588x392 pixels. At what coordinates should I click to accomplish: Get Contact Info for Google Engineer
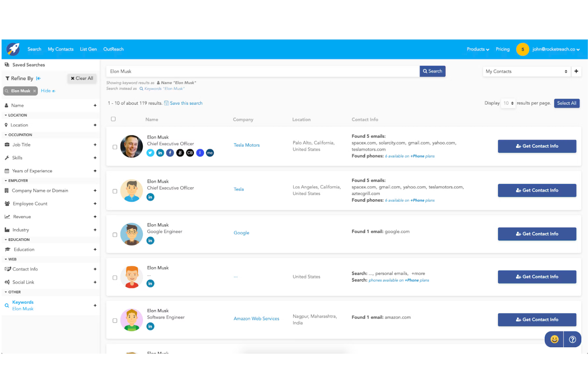(537, 234)
